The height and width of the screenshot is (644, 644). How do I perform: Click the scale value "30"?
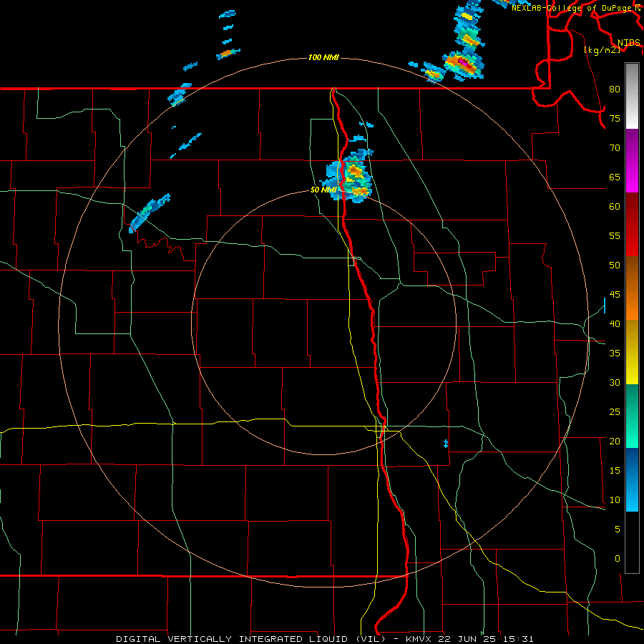615,382
